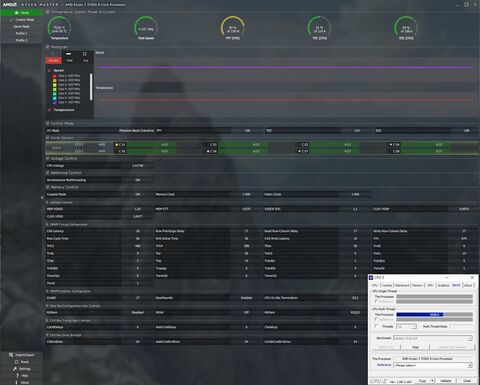Image resolution: width=480 pixels, height=385 pixels.
Task: Open the Mainboard tab in CPU-Z
Action: pos(402,285)
